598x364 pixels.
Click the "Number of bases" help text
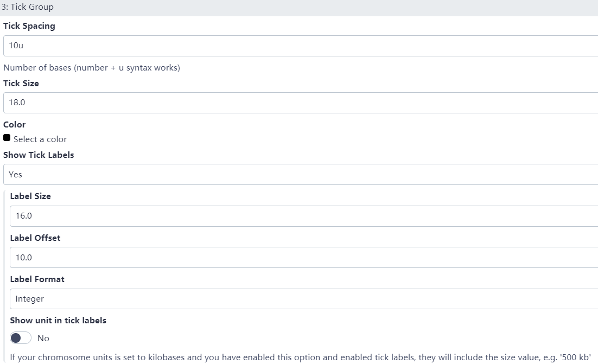92,68
